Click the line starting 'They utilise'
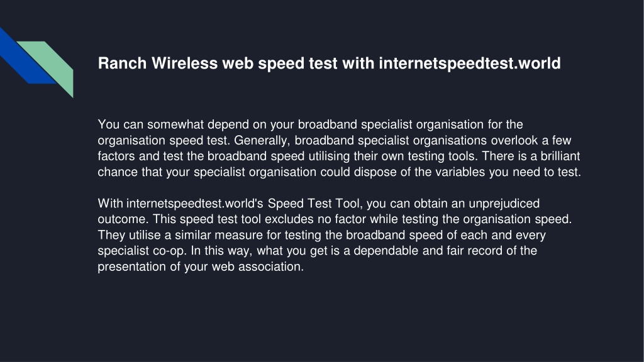644x362 pixels. tap(321, 235)
